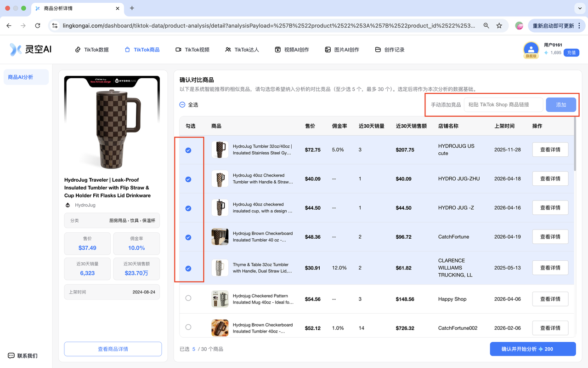Click 查看详情 for HYDROJUG US cute
The image size is (588, 368).
(550, 149)
